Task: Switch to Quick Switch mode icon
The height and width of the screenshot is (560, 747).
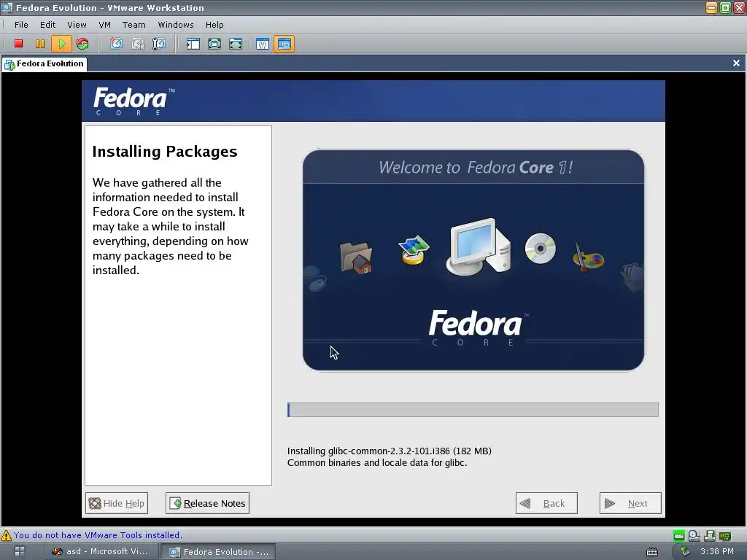Action: 236,44
